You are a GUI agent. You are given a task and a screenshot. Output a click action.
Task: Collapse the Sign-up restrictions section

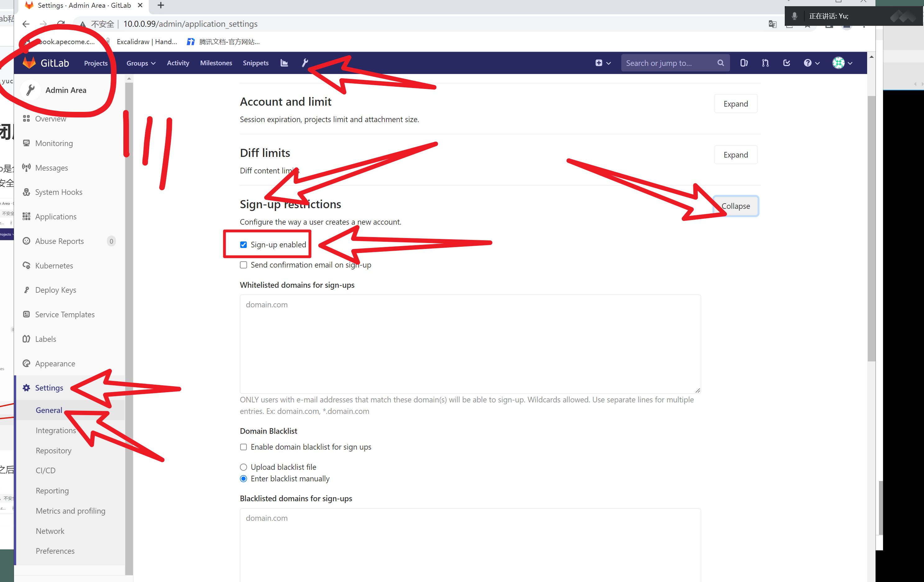(735, 206)
